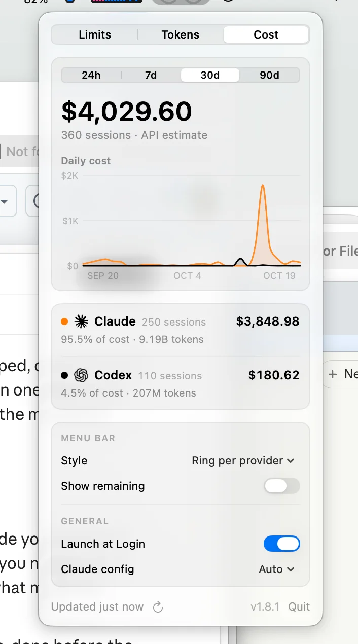Click the Updated just now status text
358x644 pixels.
point(97,607)
